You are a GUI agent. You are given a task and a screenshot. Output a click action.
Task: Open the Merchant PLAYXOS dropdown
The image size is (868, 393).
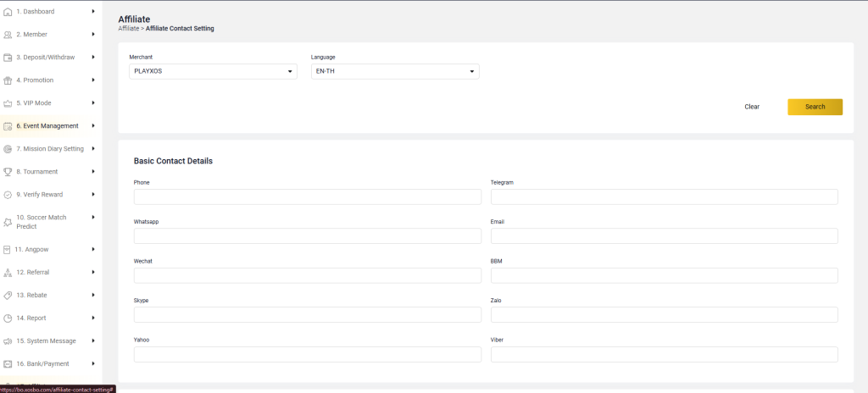tap(213, 71)
